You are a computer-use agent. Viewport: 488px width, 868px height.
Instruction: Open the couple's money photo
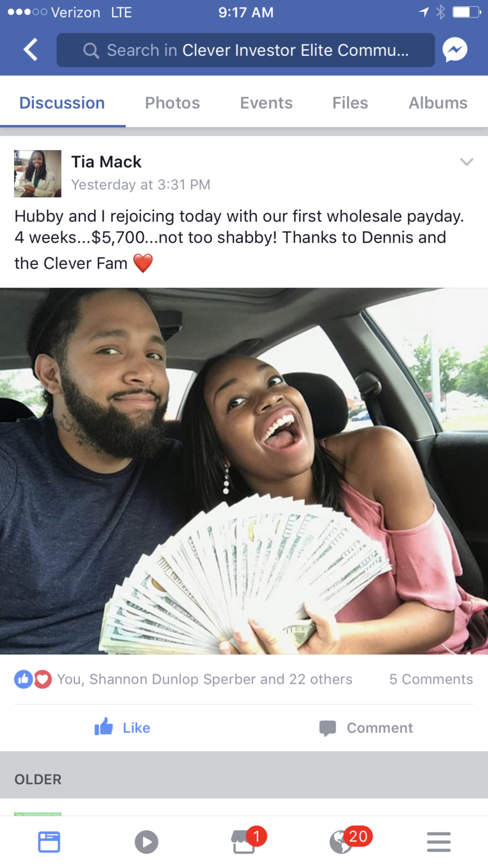(244, 471)
